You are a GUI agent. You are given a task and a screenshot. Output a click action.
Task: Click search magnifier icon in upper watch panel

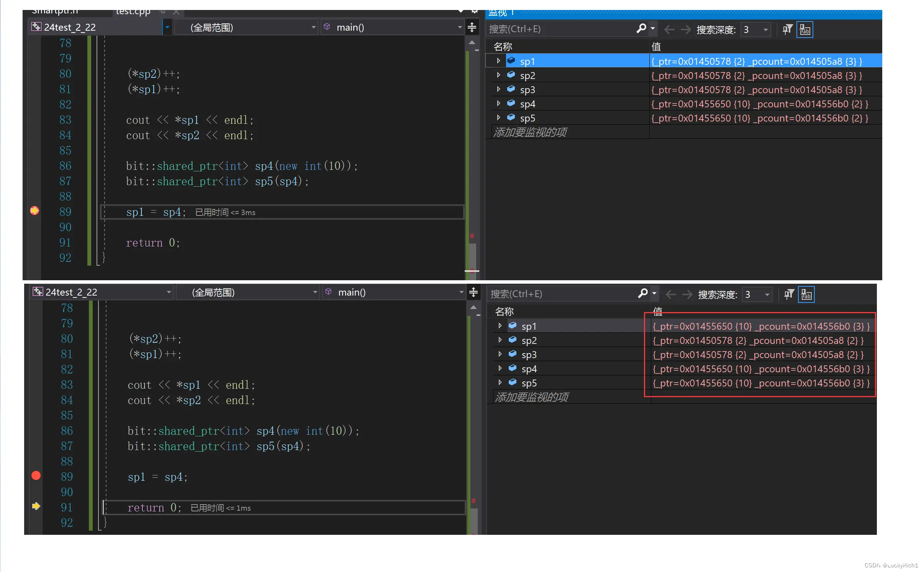[641, 29]
